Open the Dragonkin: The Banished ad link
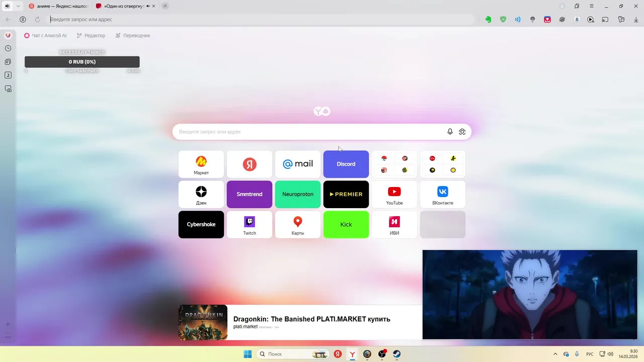This screenshot has height=362, width=644. pos(311,319)
